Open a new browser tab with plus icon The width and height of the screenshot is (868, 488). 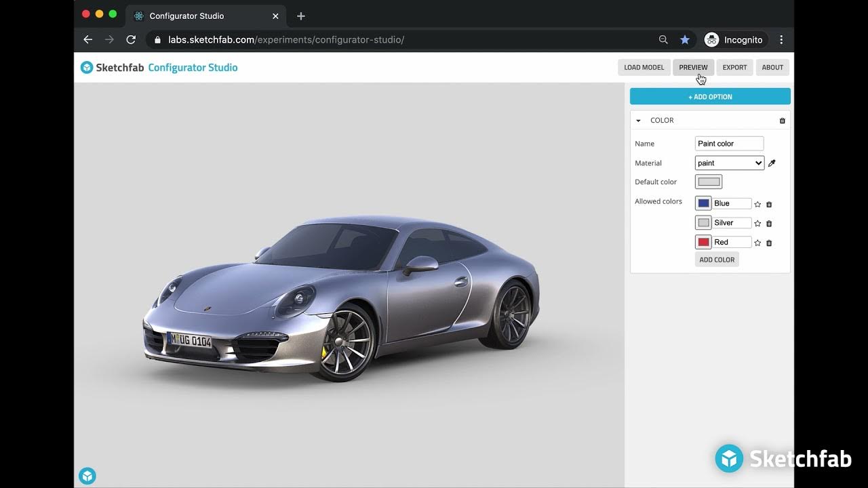click(301, 16)
